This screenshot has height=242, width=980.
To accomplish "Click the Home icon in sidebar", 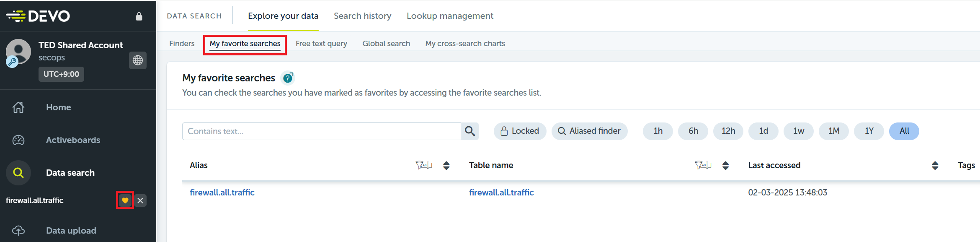I will pyautogui.click(x=18, y=107).
